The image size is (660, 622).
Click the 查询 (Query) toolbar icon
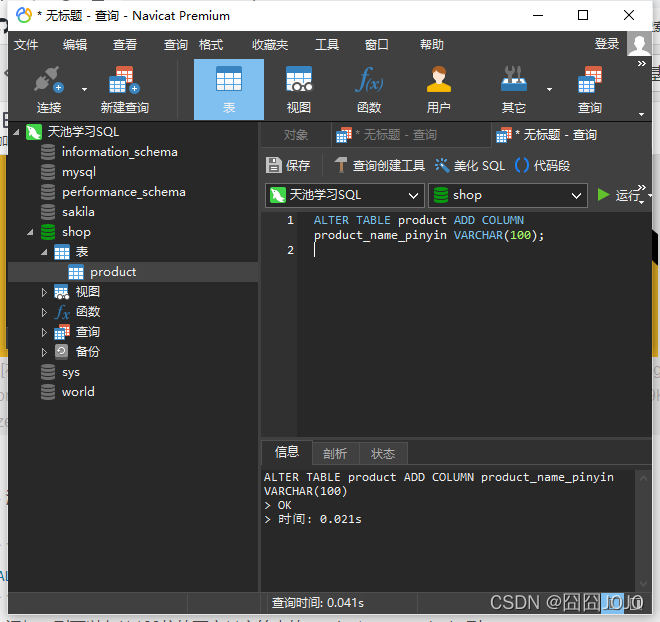pos(590,89)
